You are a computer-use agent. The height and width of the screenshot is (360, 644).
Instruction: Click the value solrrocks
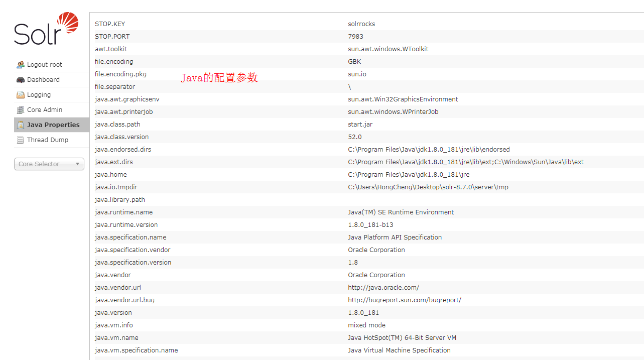[361, 24]
